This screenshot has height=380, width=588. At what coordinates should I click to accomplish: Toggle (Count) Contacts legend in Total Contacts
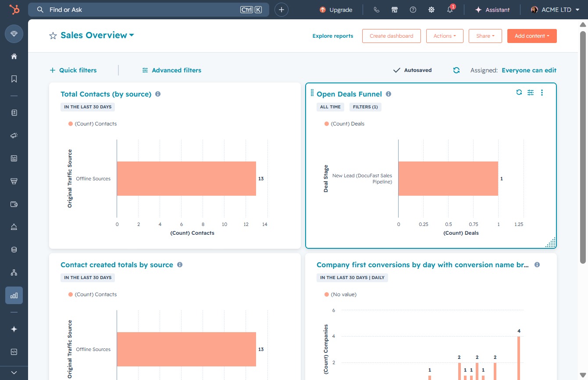tap(93, 124)
